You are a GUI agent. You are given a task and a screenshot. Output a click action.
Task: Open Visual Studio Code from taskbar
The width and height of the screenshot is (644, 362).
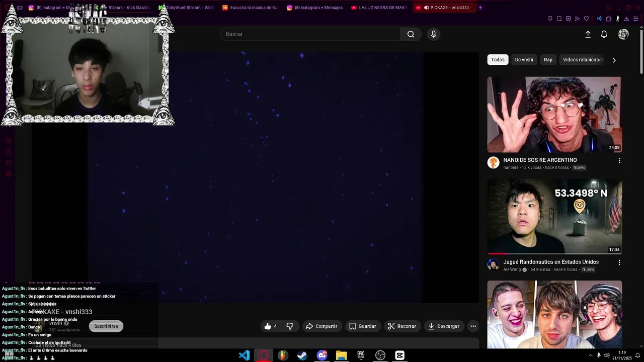tap(244, 355)
